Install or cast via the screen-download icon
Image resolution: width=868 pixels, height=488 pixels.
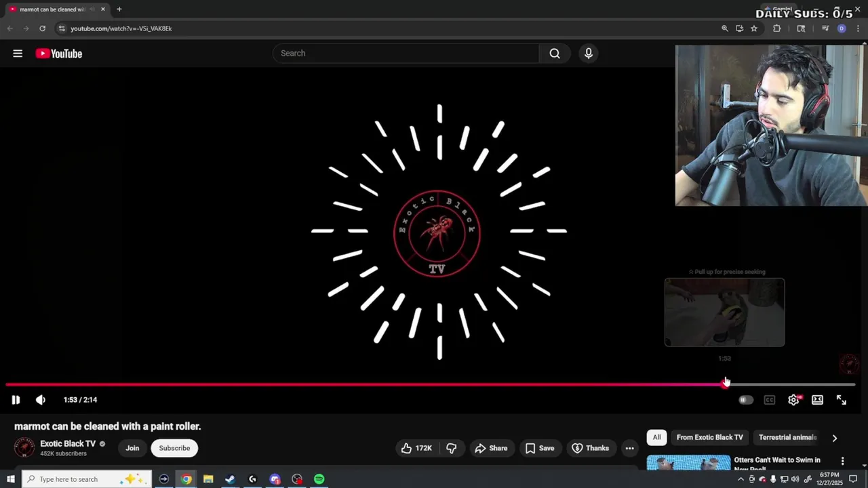739,28
